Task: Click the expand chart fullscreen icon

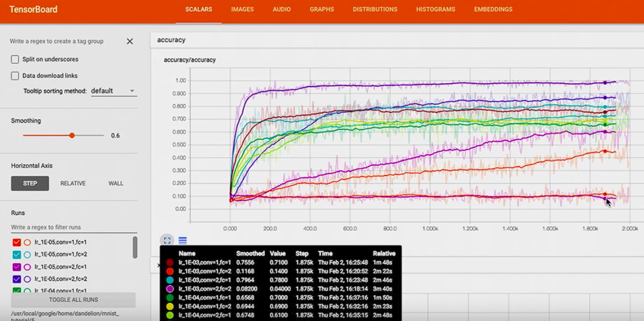Action: pyautogui.click(x=168, y=240)
